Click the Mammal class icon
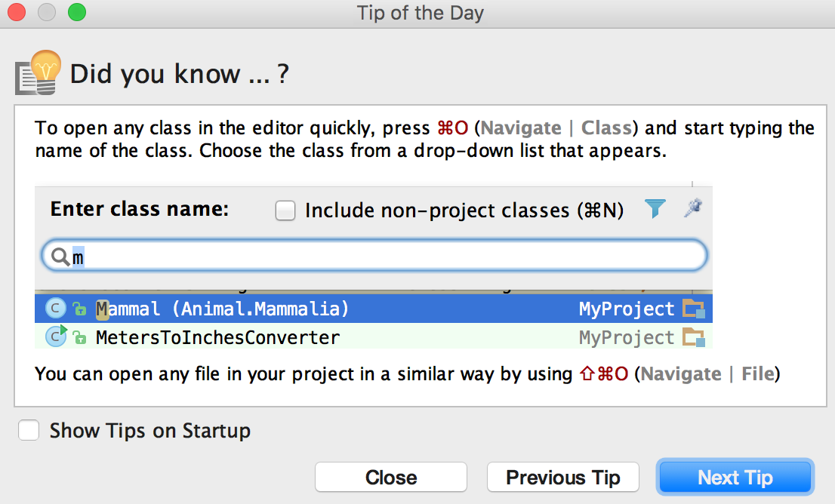The height and width of the screenshot is (504, 835). point(56,309)
